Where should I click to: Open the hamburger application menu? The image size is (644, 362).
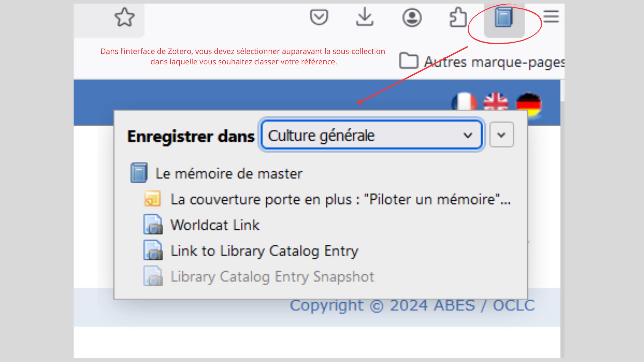coord(551,16)
